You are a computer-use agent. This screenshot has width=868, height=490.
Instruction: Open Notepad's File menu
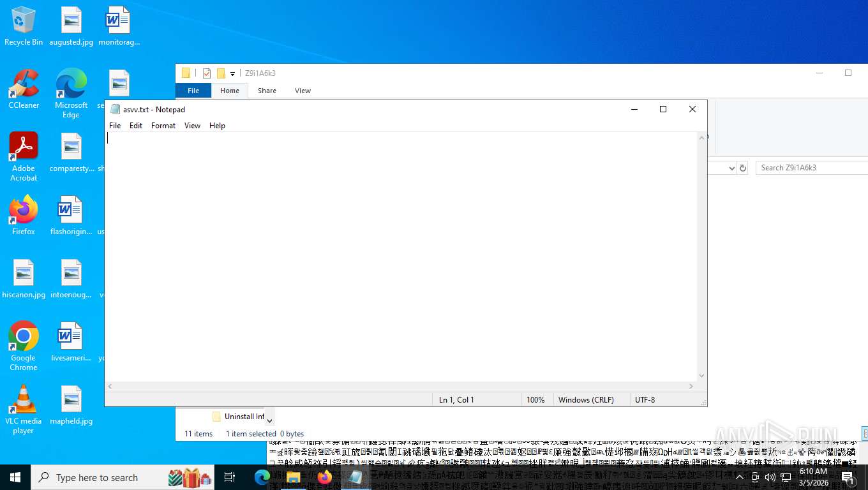pos(115,126)
